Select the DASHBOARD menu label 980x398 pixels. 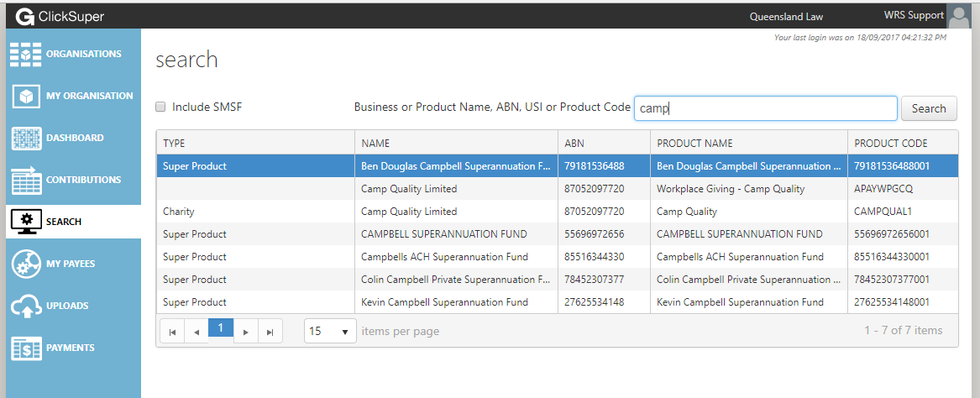click(x=75, y=138)
